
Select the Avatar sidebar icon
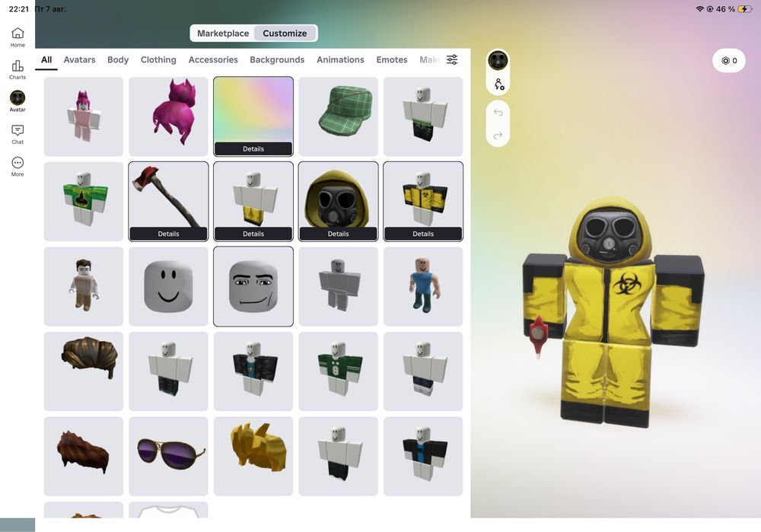(x=18, y=101)
